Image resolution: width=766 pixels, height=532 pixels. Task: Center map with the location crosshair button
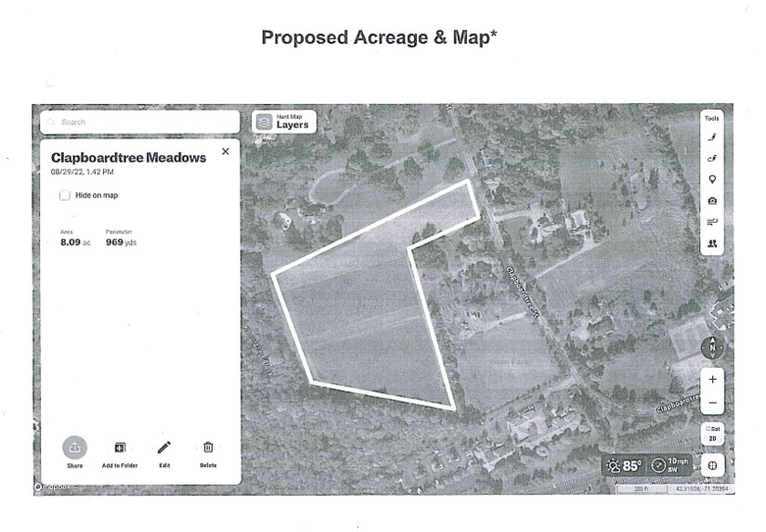pyautogui.click(x=712, y=464)
